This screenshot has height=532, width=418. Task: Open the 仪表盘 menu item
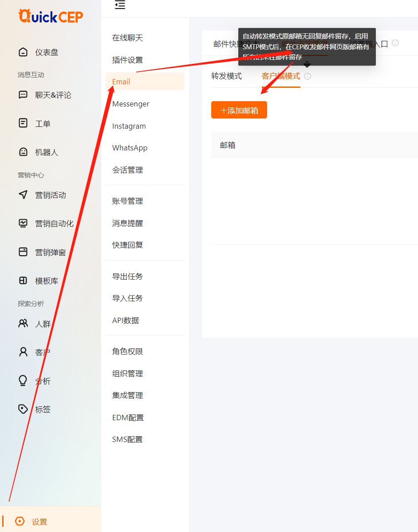coord(47,52)
